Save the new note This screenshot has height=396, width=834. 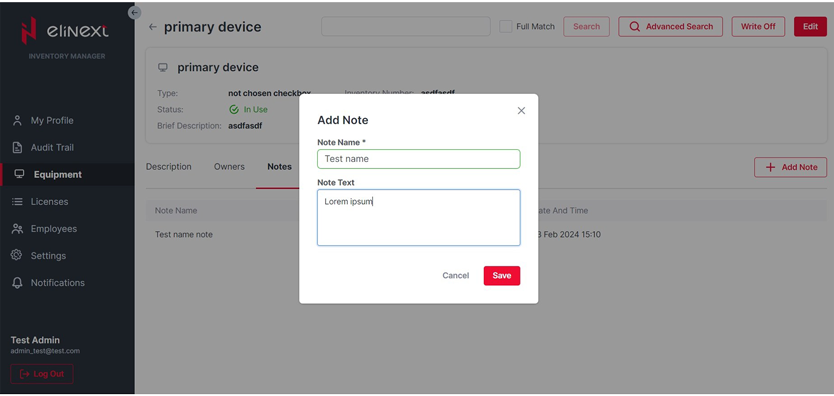coord(502,275)
